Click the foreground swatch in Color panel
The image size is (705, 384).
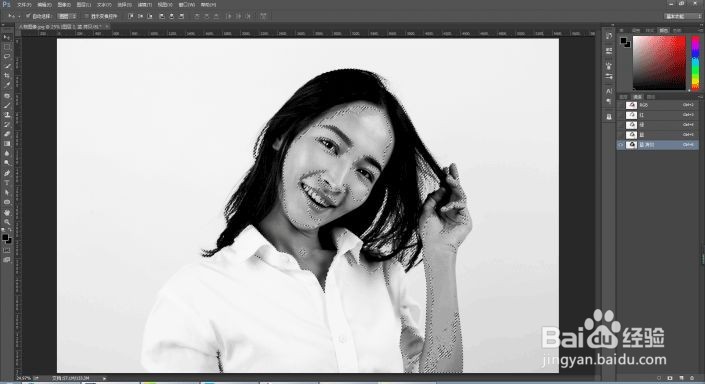click(x=624, y=41)
